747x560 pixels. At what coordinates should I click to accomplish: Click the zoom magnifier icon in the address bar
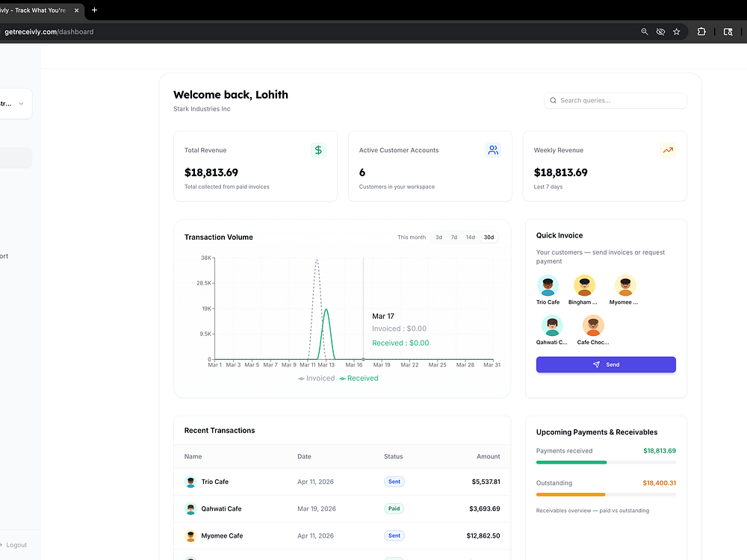645,32
